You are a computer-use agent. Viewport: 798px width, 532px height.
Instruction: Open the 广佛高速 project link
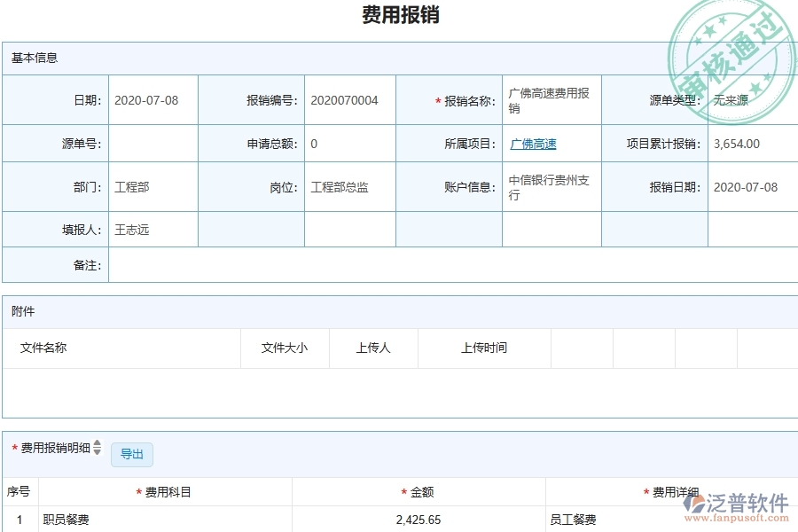533,143
